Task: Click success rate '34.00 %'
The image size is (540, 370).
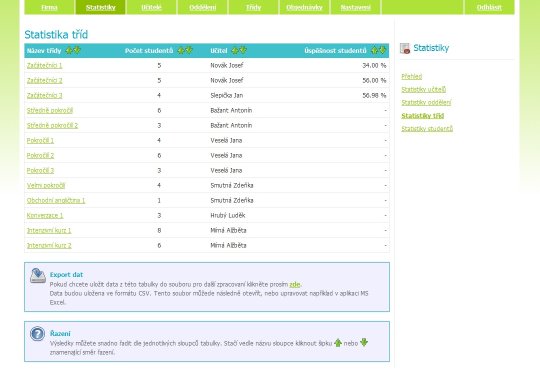Action: point(374,65)
